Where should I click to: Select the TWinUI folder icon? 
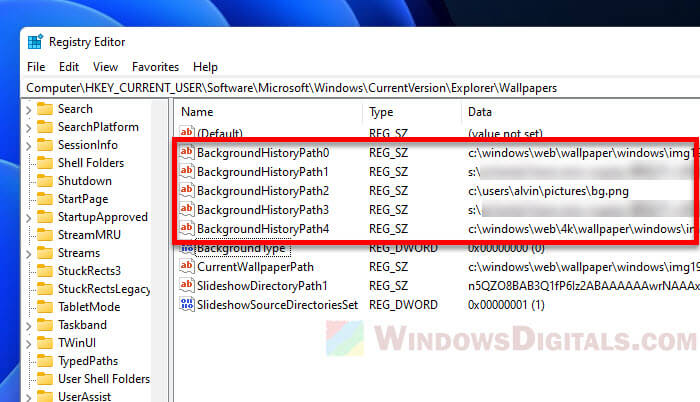45,343
